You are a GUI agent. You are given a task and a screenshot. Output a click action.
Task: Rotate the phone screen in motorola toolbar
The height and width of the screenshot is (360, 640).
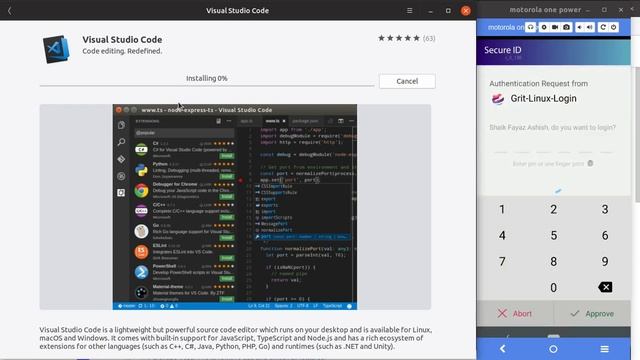pos(603,27)
